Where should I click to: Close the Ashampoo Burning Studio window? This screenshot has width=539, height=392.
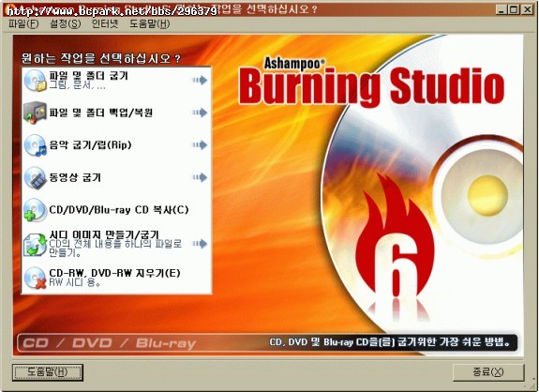point(527,9)
